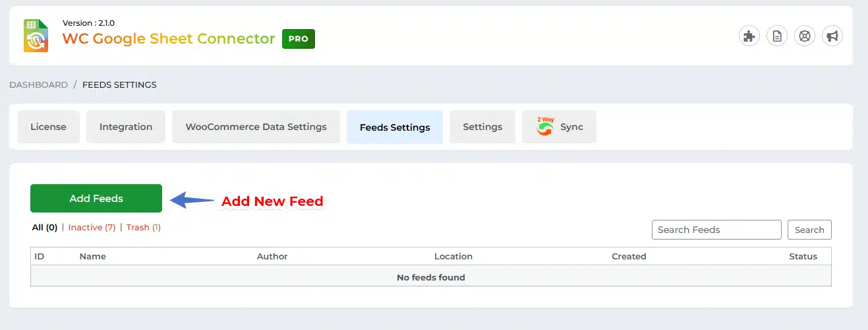Viewport: 868px width, 330px height.
Task: Click the green Add Feeds button
Action: 96,198
